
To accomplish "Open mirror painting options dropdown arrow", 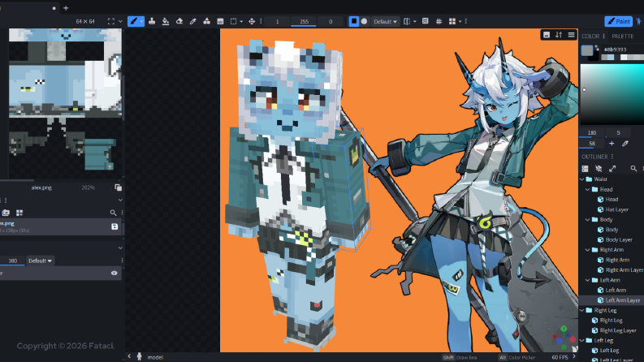I will (x=414, y=21).
